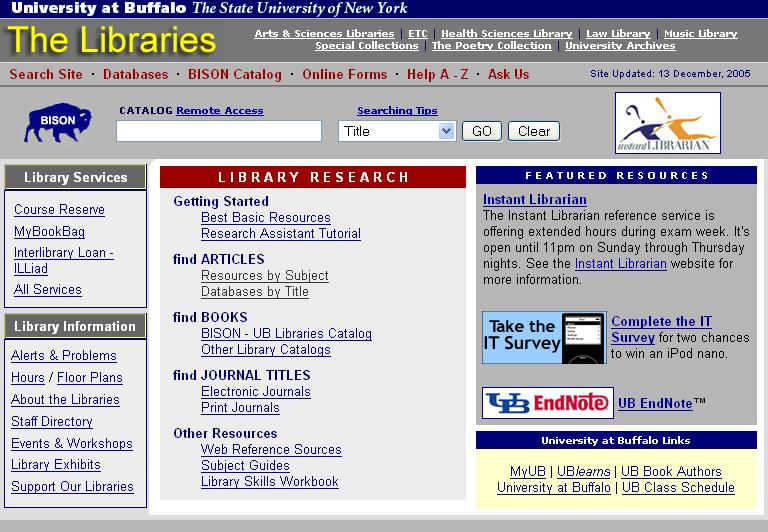Screen dimensions: 768x532
Task: Go to University at Buffalo link
Action: [553, 488]
